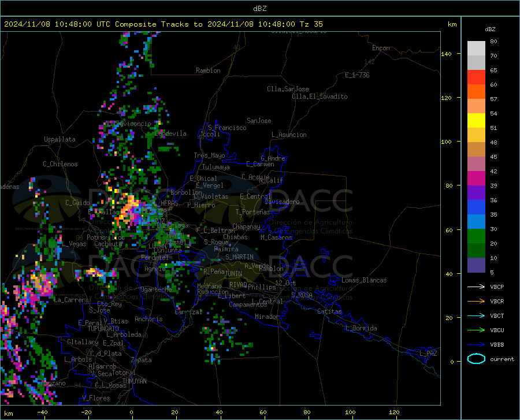Click the 'S_Francisco' place label
The height and width of the screenshot is (420, 520).
coord(227,128)
